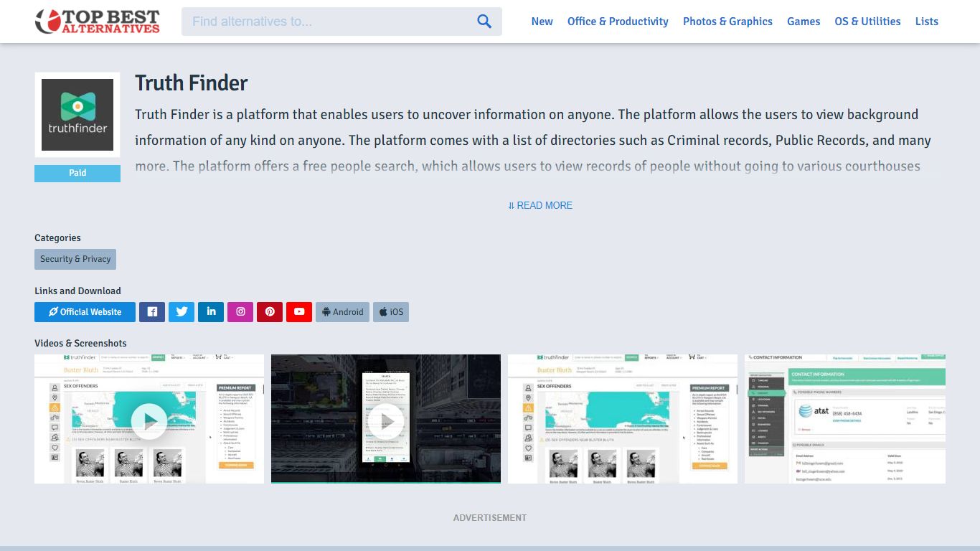
Task: Open Truth Finder's LinkedIn page
Action: point(211,312)
